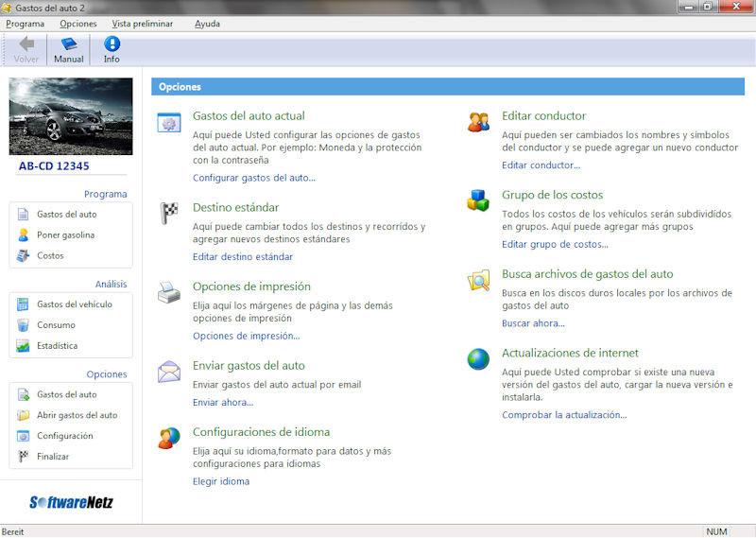The height and width of the screenshot is (538, 756).
Task: Open the Opciones menu in menu bar
Action: point(78,24)
